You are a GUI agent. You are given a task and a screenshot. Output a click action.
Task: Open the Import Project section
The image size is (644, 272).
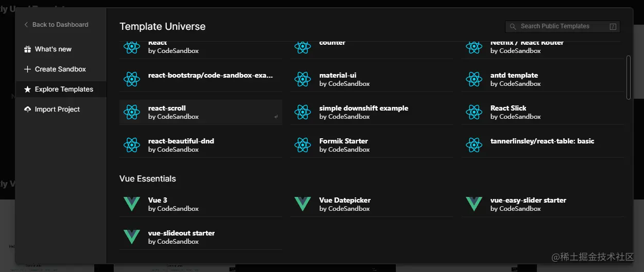click(x=61, y=110)
